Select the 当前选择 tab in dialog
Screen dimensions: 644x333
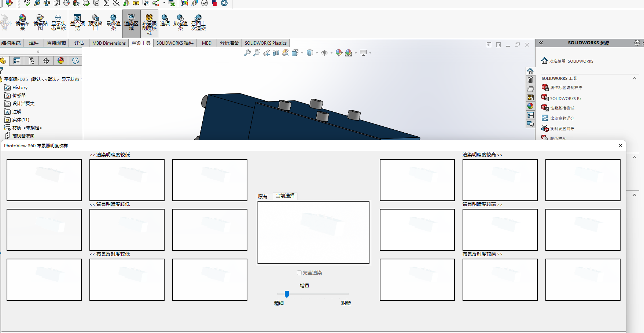285,196
